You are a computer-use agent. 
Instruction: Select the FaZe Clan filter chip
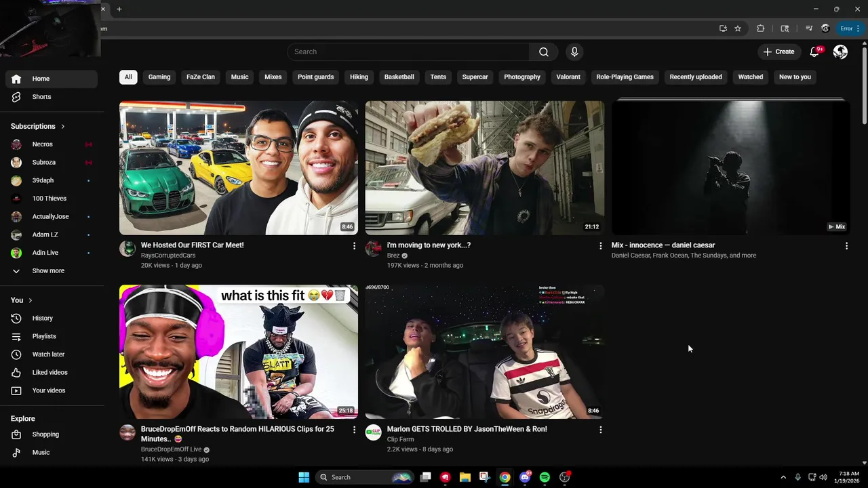pyautogui.click(x=201, y=77)
